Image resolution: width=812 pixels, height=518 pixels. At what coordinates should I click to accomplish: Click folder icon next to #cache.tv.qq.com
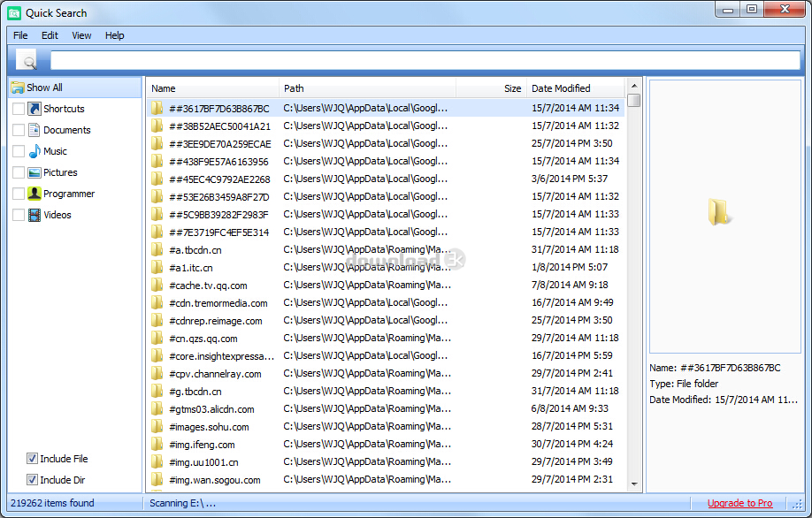coord(157,286)
